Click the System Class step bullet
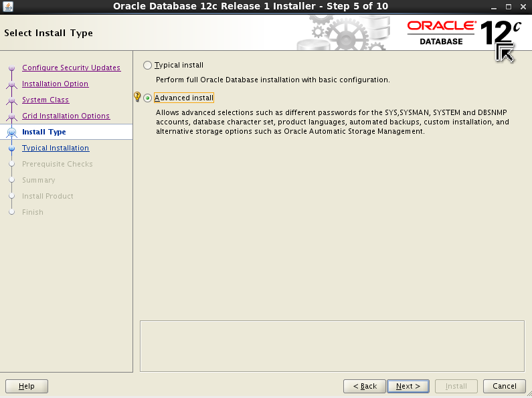This screenshot has height=398, width=532. (12, 100)
